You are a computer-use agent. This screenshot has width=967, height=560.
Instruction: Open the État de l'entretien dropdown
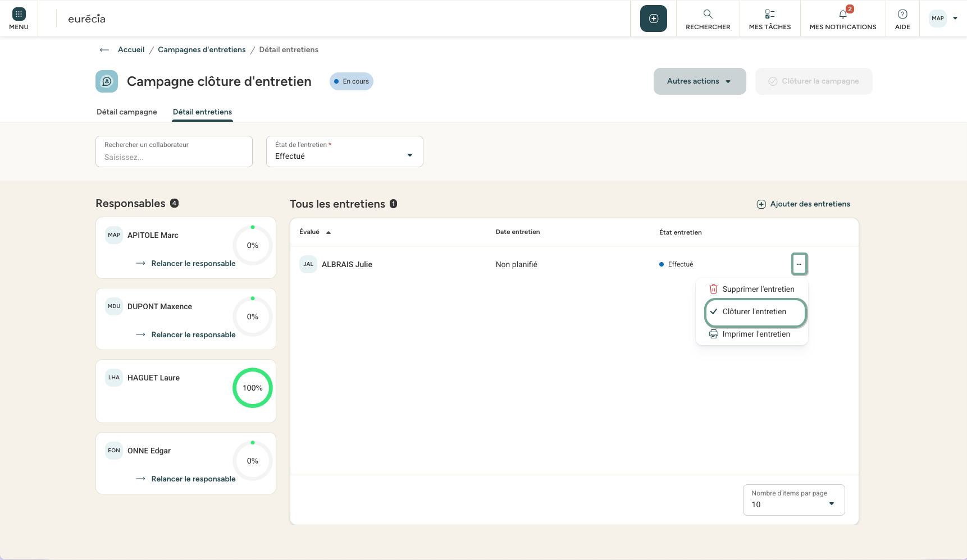tap(344, 152)
